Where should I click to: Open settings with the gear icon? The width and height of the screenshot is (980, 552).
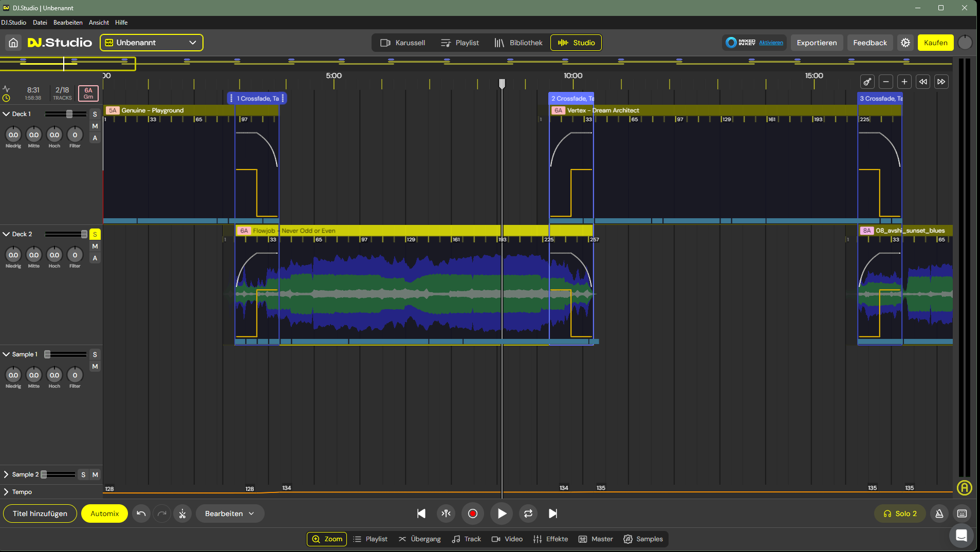click(905, 43)
